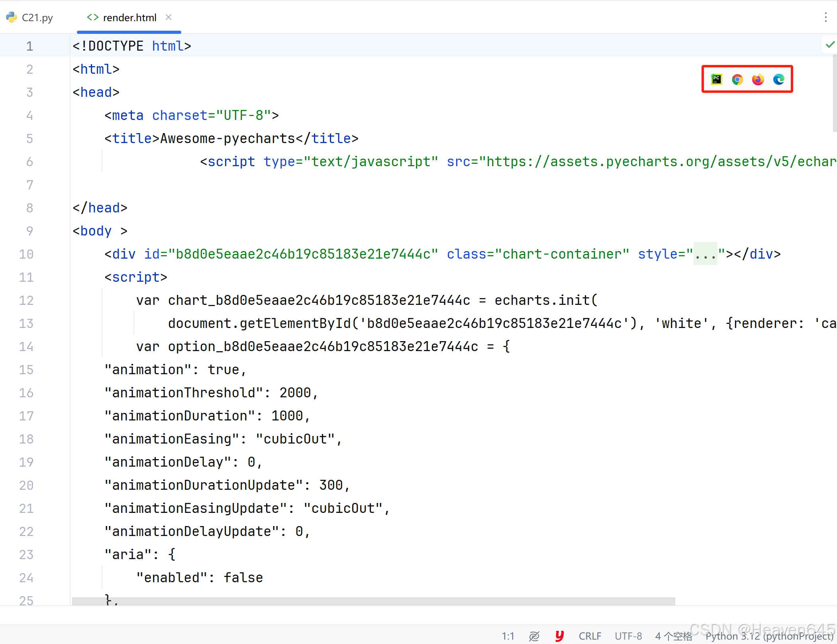
Task: Click '"animationDelay": 0' text
Action: 180,462
